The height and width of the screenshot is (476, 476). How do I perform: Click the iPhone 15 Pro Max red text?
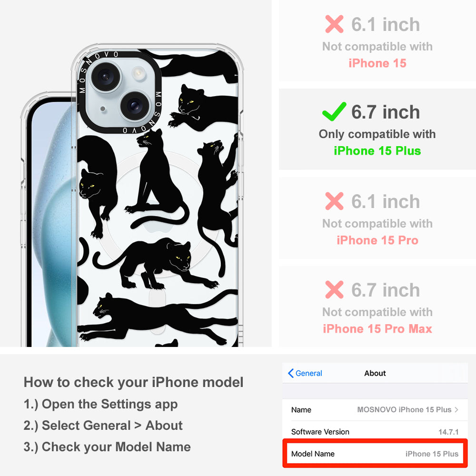[377, 329]
